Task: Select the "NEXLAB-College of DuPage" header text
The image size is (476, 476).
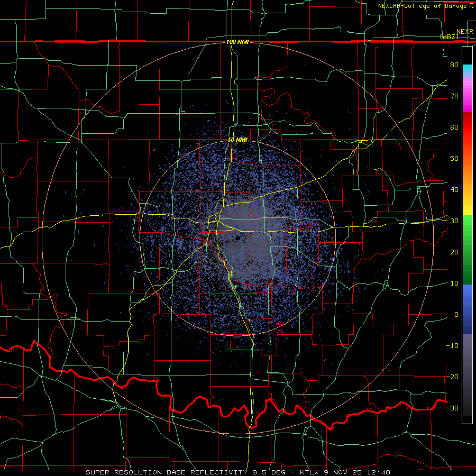Action: pyautogui.click(x=422, y=6)
